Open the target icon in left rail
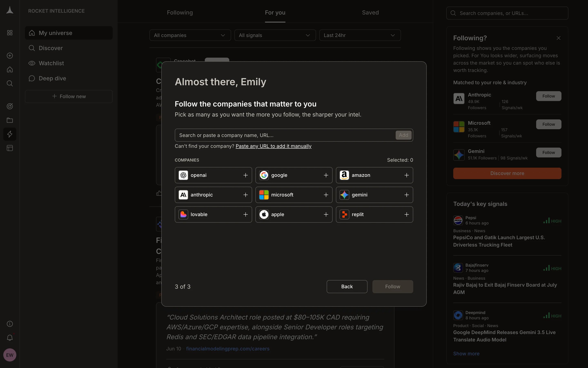This screenshot has height=368, width=588. coord(10,106)
